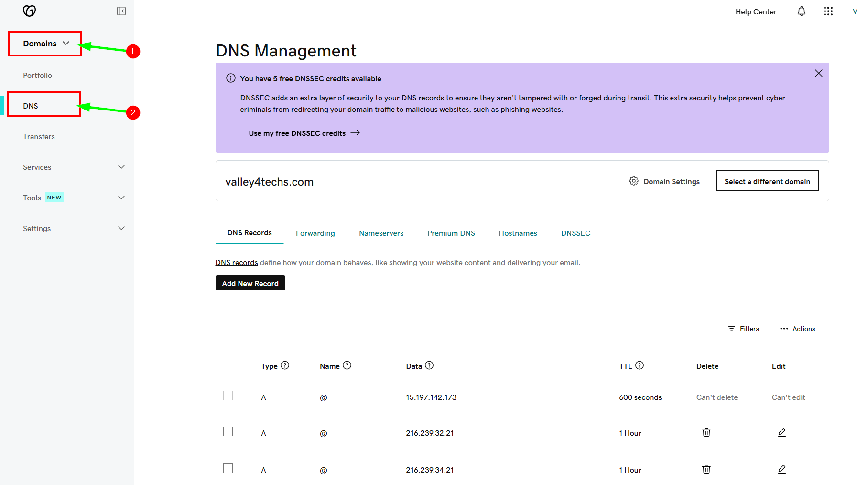Click the GoDaddy logo icon
This screenshot has width=868, height=485.
pos(29,11)
